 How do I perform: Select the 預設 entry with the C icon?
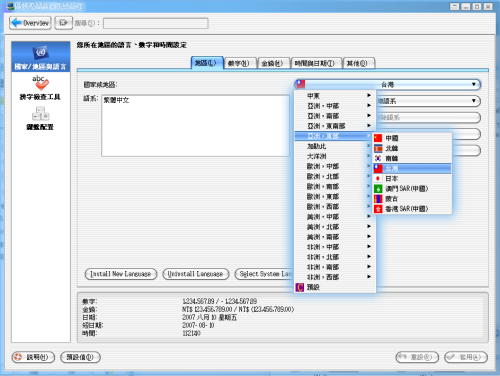click(335, 287)
